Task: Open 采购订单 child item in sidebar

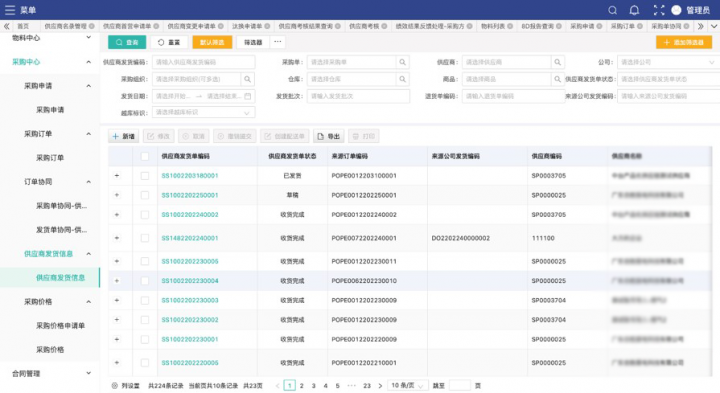Action: point(50,157)
